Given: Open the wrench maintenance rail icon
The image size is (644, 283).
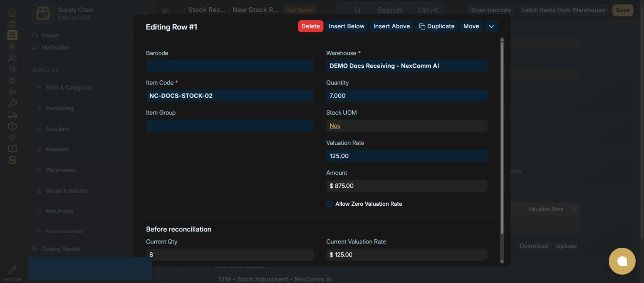Looking at the screenshot, I should pyautogui.click(x=12, y=103).
